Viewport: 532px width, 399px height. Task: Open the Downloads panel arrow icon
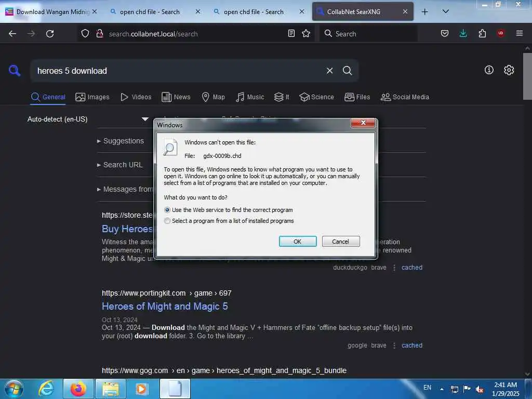[463, 33]
